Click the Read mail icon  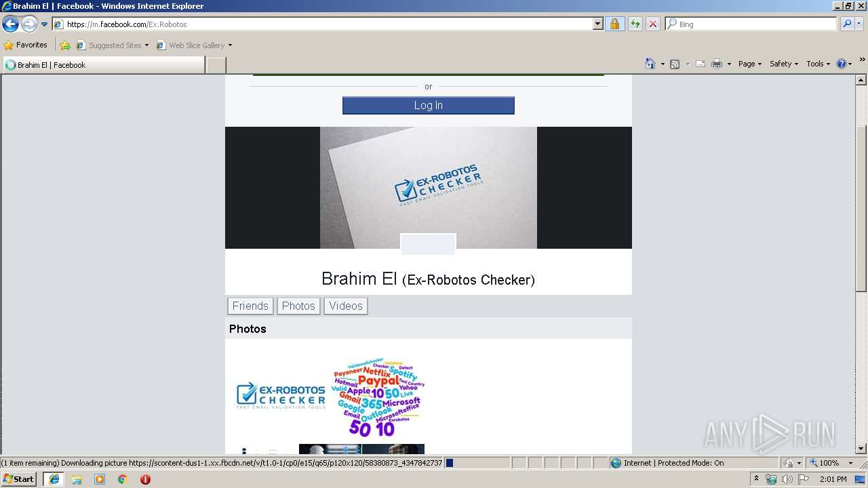[x=701, y=64]
